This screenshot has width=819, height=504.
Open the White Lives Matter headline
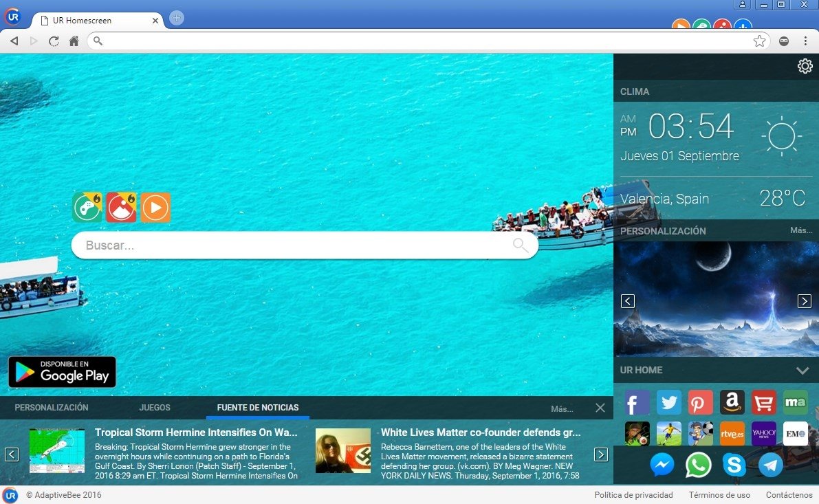481,432
